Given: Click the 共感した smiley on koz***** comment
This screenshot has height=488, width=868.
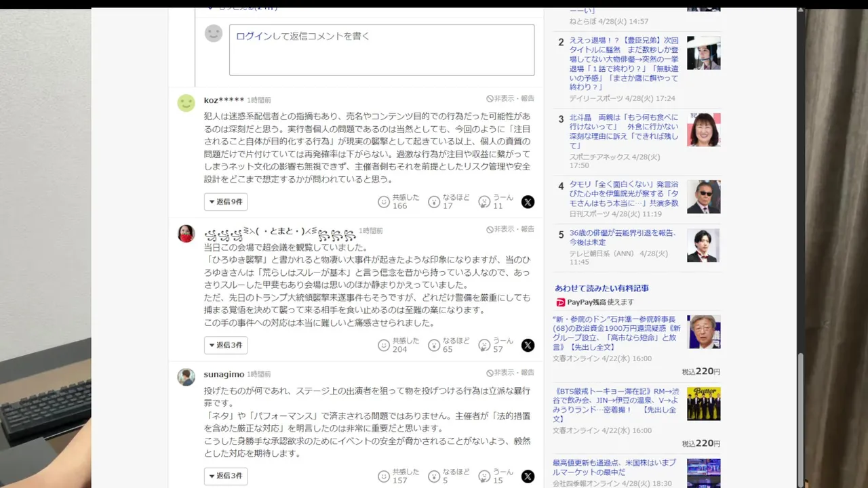Looking at the screenshot, I should [x=384, y=202].
